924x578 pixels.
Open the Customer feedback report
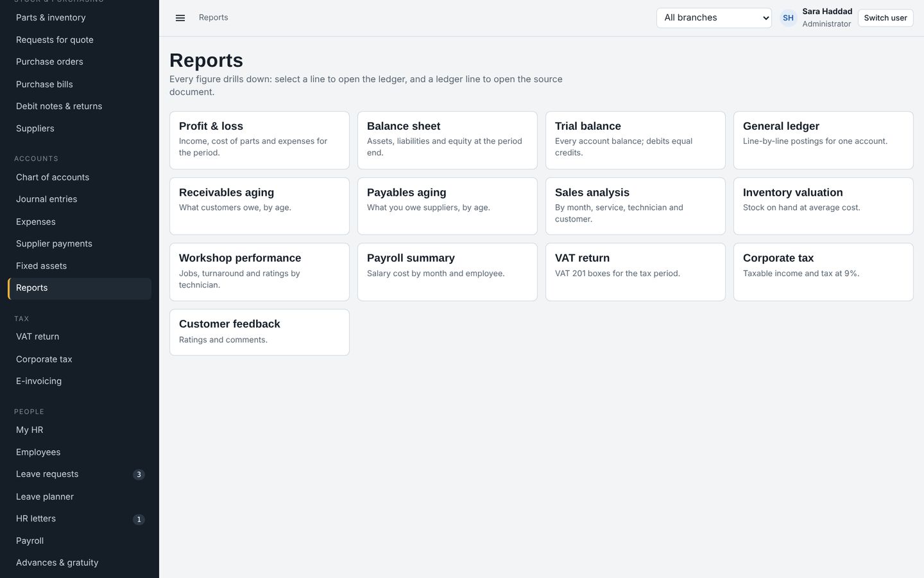coord(259,332)
